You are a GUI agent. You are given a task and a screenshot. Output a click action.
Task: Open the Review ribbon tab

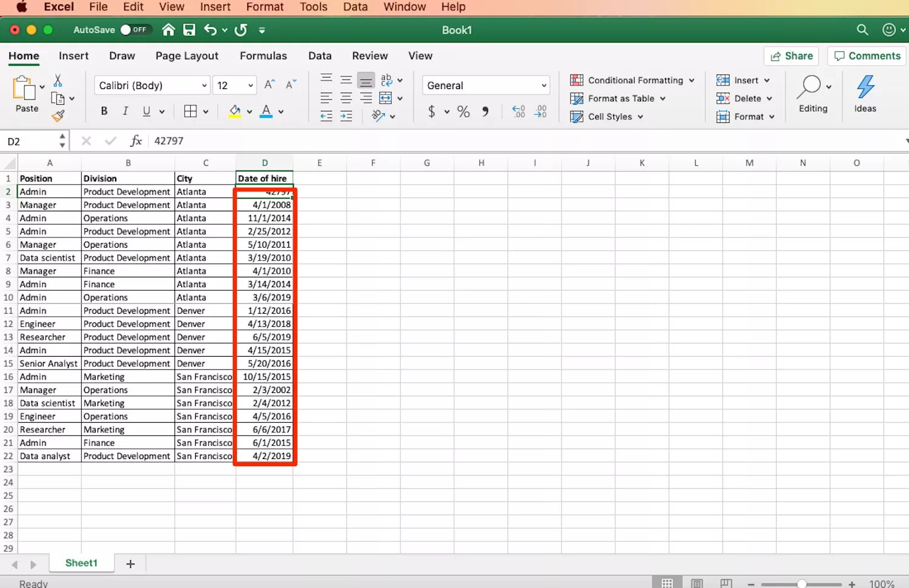370,56
